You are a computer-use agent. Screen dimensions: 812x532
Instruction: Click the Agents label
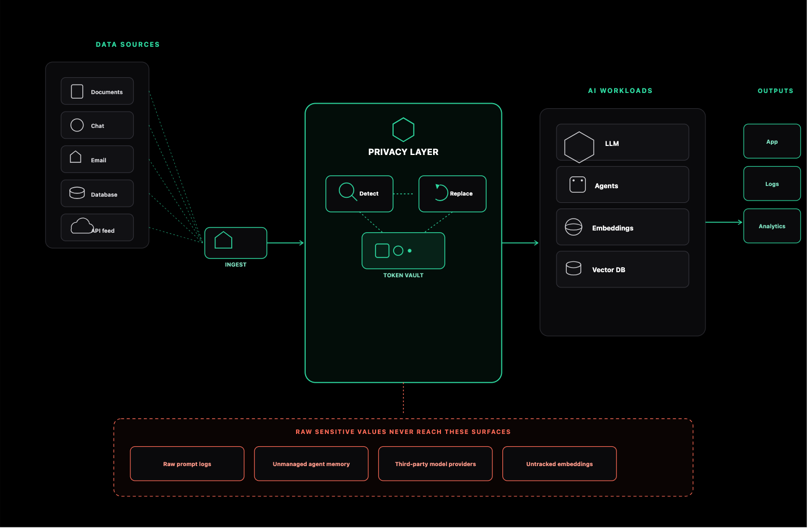pyautogui.click(x=606, y=186)
